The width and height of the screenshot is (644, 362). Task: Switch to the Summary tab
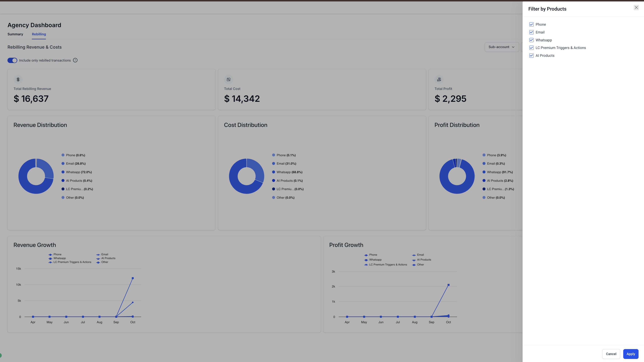coord(15,34)
